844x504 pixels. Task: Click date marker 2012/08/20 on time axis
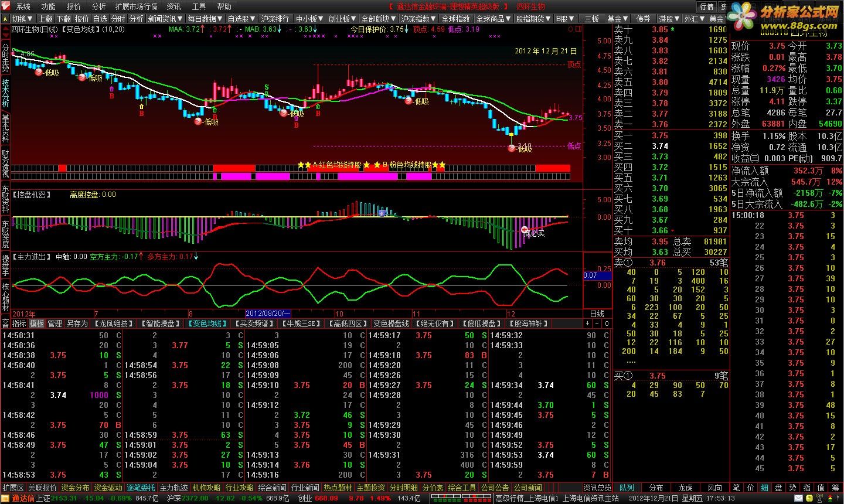[x=268, y=314]
